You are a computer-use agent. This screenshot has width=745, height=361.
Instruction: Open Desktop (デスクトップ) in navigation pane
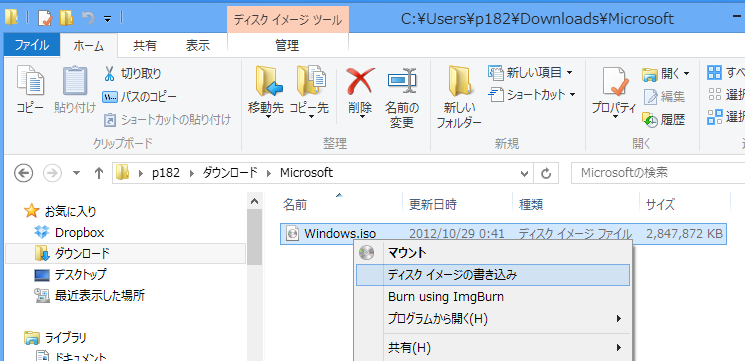pos(70,275)
